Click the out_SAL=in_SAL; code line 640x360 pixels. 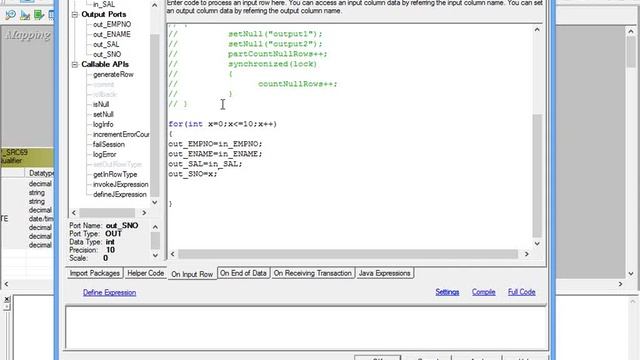(x=205, y=164)
